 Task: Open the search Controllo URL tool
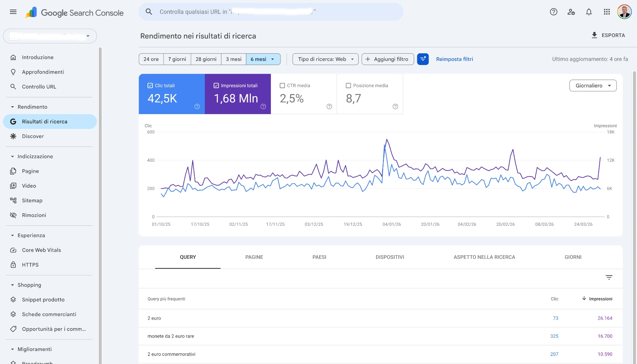coord(39,86)
